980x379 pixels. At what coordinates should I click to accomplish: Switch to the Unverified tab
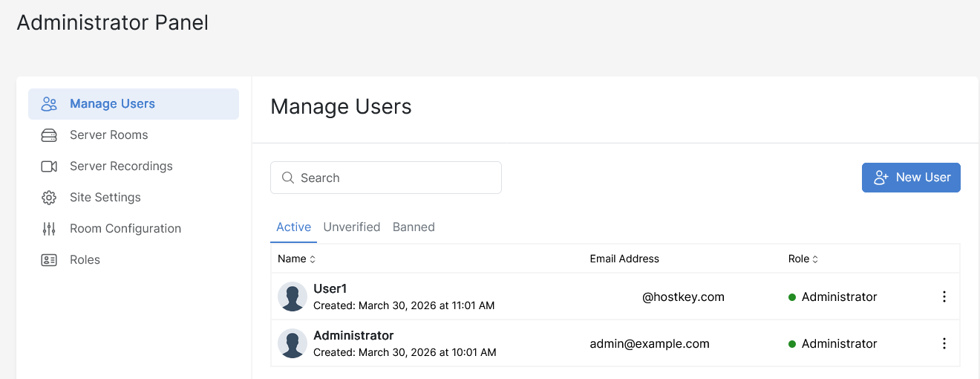(352, 227)
